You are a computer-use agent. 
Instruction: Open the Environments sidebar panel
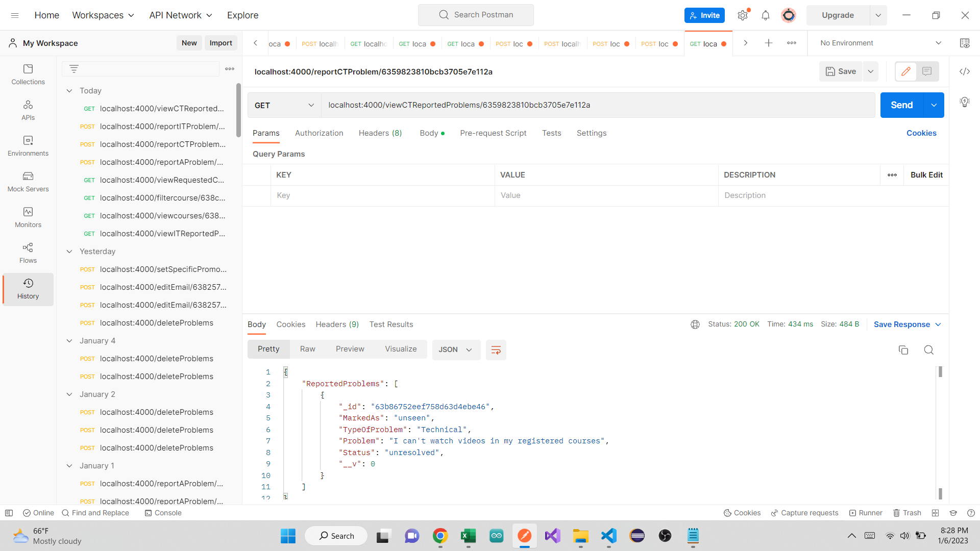point(28,146)
